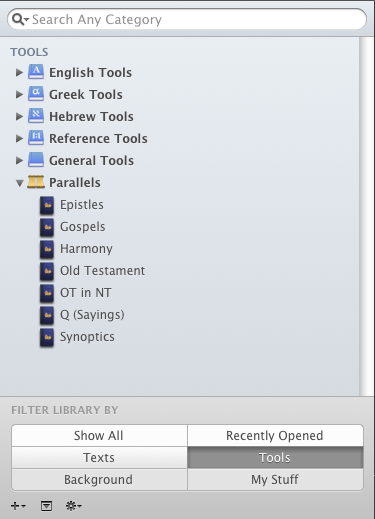375x519 pixels.
Task: Open the Epistles parallel module icon
Action: pyautogui.click(x=47, y=205)
